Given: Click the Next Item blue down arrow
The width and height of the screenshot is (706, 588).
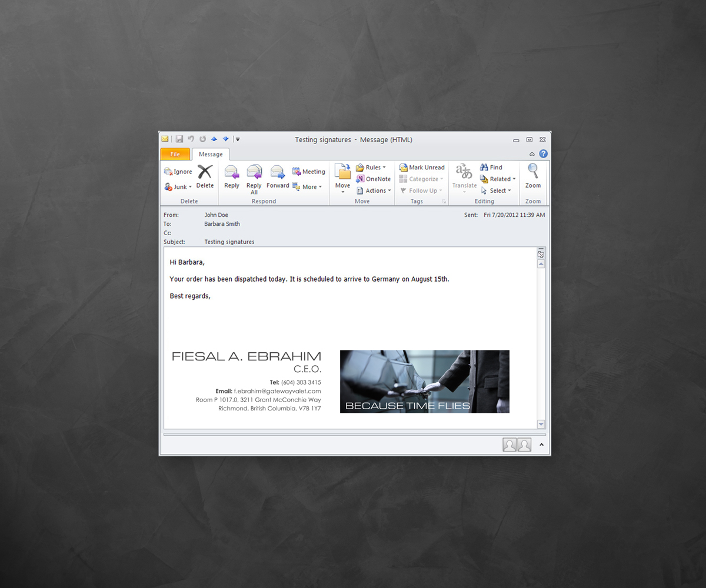Looking at the screenshot, I should pos(225,139).
